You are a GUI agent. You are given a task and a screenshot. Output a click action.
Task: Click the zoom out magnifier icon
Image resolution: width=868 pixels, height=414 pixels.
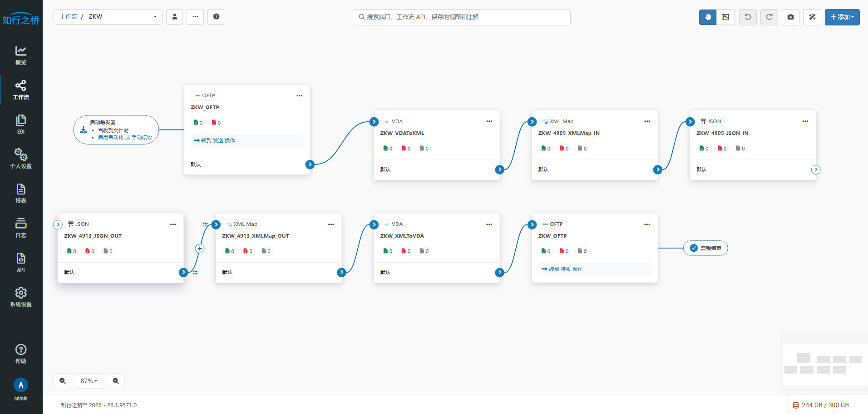pos(116,381)
